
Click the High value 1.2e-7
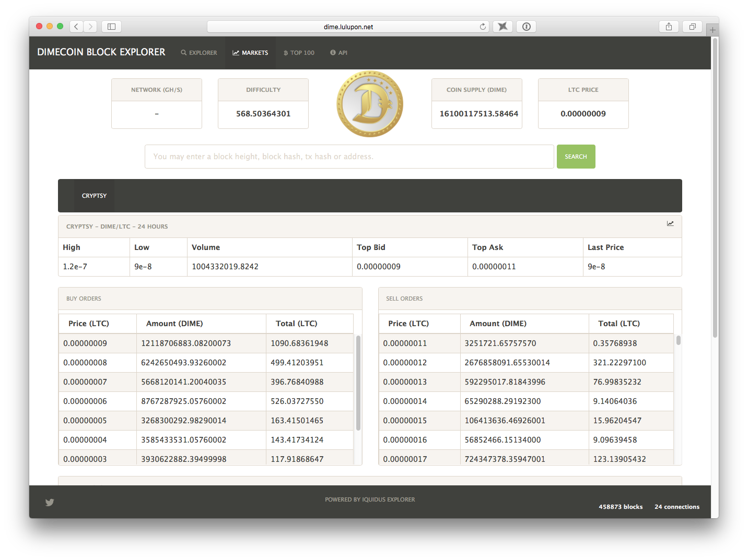(x=75, y=267)
